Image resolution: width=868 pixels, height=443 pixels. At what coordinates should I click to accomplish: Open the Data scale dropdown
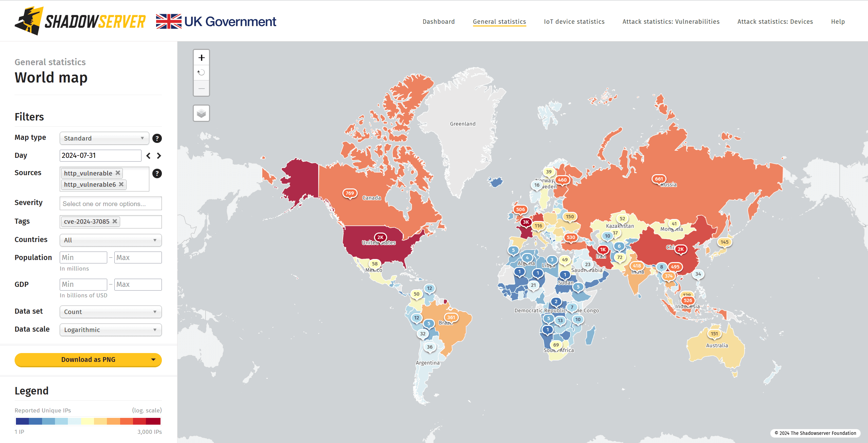tap(111, 330)
